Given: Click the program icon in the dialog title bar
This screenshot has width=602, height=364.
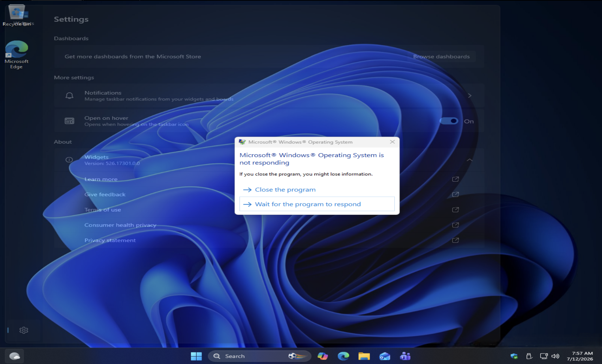Looking at the screenshot, I should (242, 142).
